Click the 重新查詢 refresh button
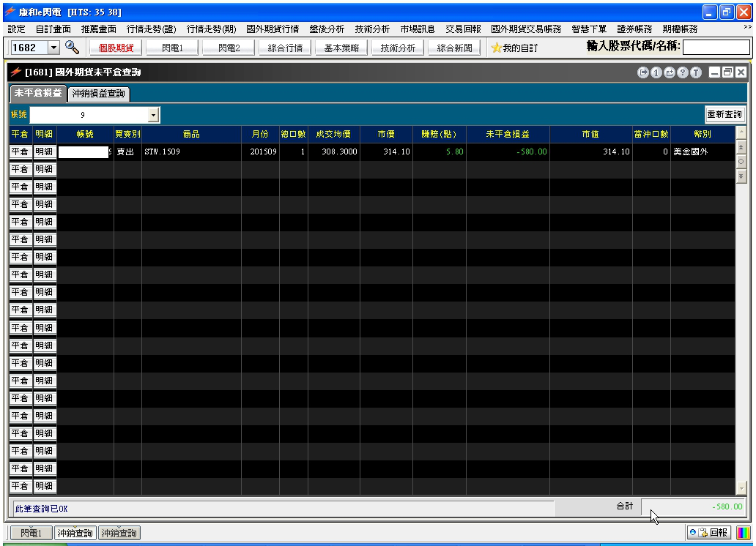The width and height of the screenshot is (756, 546). 724,114
